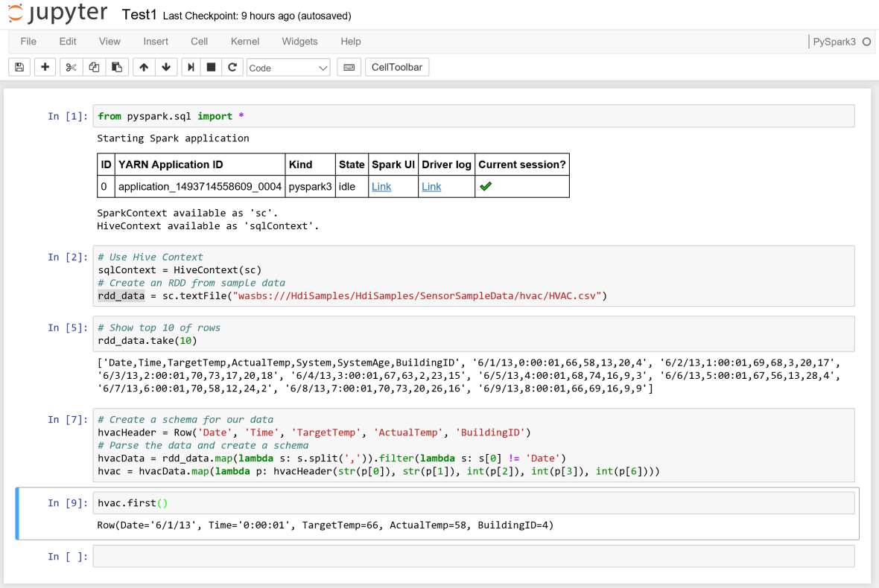This screenshot has height=588, width=879.
Task: Check the kernel status indicator circle
Action: (868, 42)
